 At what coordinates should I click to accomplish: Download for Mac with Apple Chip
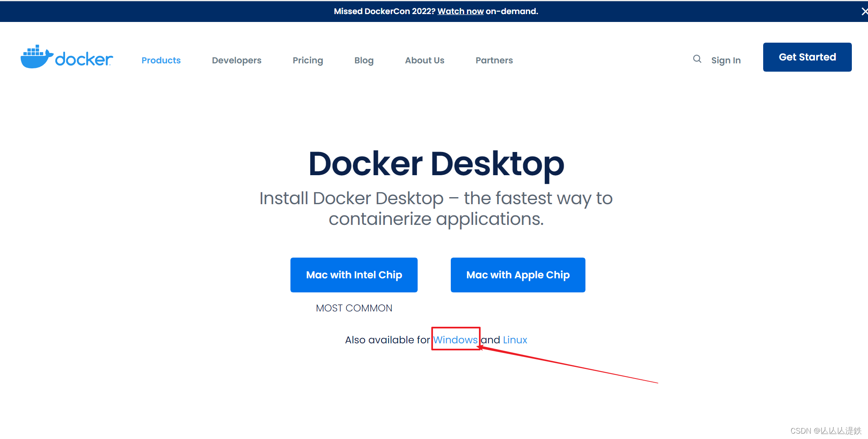518,275
